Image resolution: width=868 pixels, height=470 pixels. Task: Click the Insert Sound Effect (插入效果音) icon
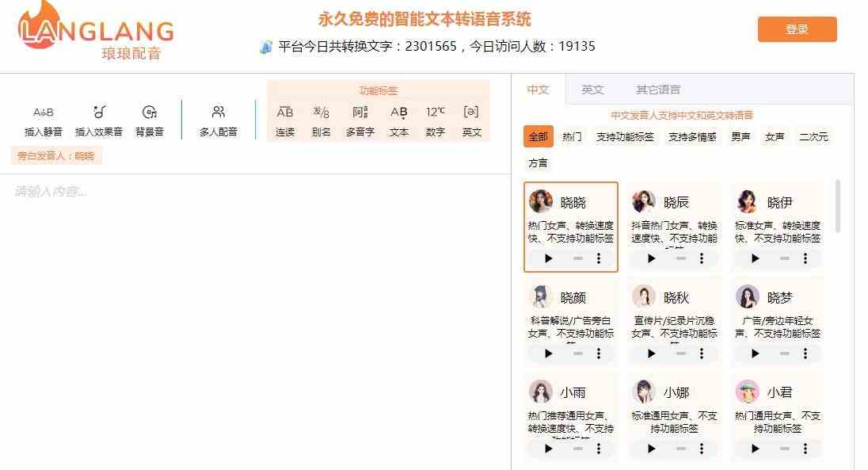(x=99, y=112)
